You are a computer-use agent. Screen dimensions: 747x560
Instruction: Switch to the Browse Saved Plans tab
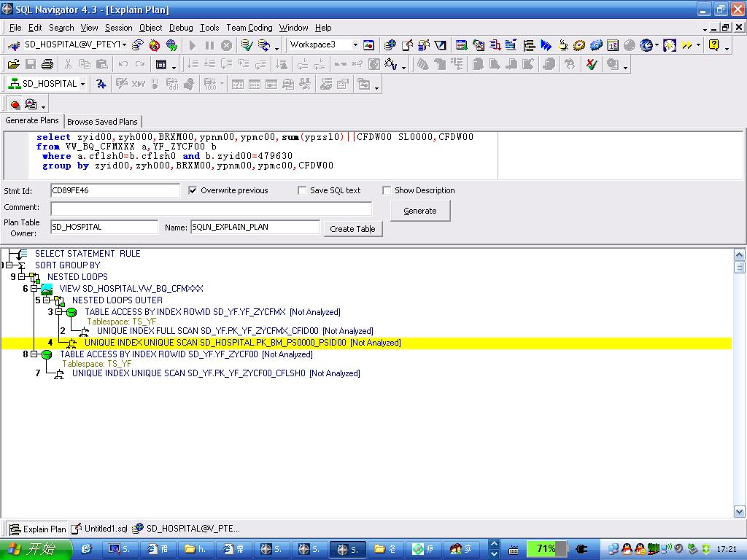102,122
